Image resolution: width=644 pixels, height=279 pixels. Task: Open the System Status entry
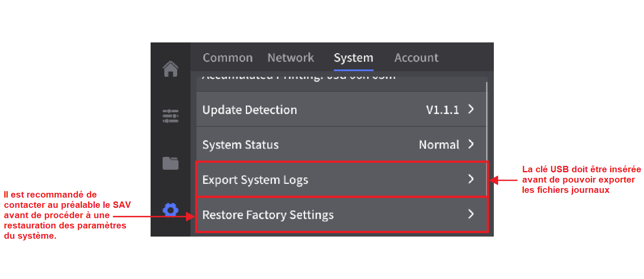tap(240, 145)
